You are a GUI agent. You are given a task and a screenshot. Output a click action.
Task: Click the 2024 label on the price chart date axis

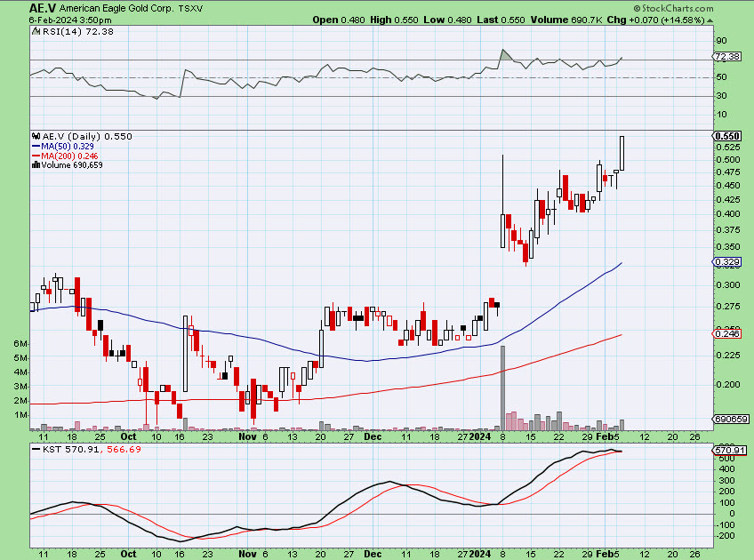coord(480,437)
